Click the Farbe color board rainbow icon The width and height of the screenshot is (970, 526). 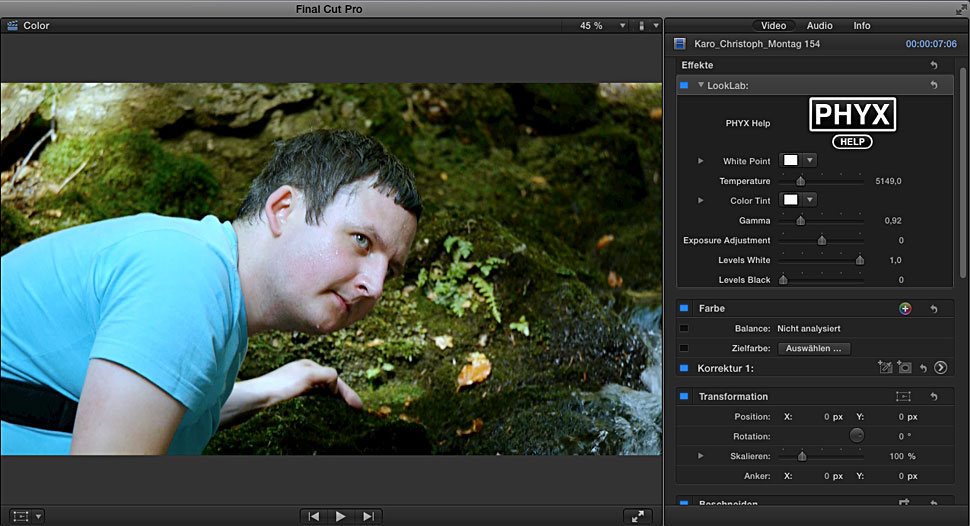pos(905,309)
